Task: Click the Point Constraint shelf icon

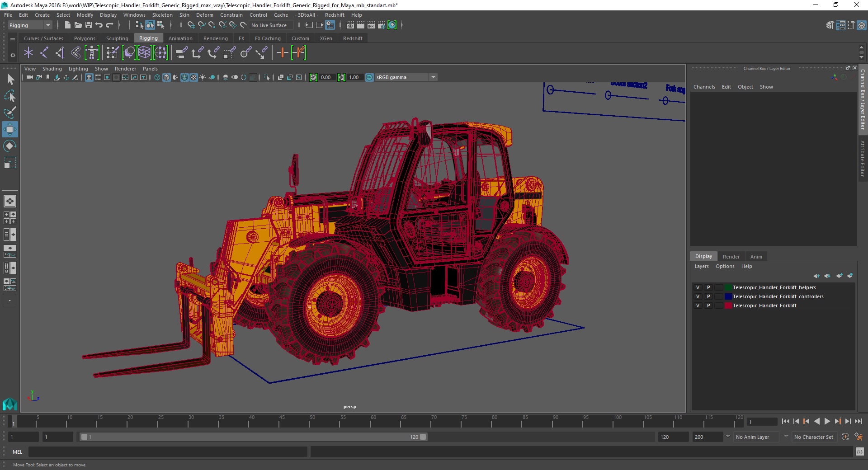Action: (x=197, y=53)
